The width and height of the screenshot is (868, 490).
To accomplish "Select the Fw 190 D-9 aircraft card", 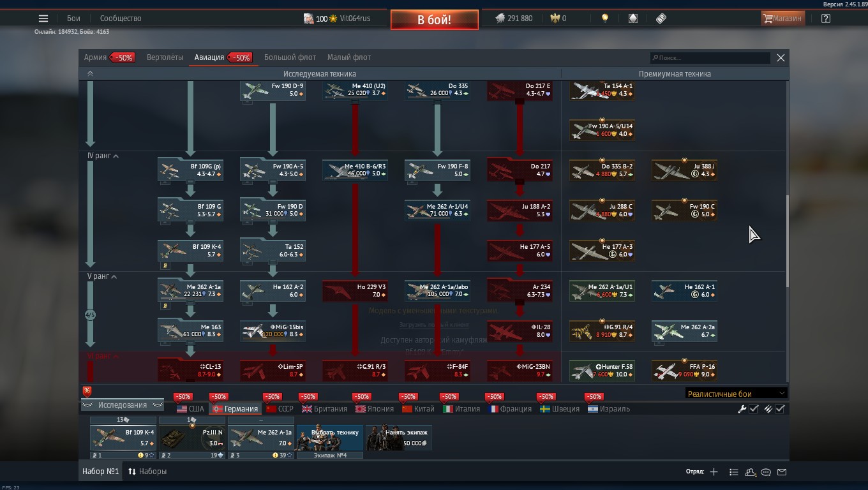I will tap(273, 90).
